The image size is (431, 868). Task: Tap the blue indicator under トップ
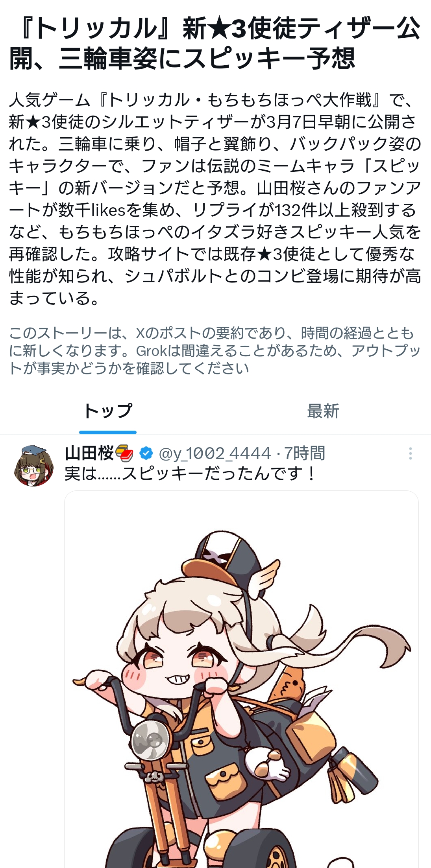point(108,432)
